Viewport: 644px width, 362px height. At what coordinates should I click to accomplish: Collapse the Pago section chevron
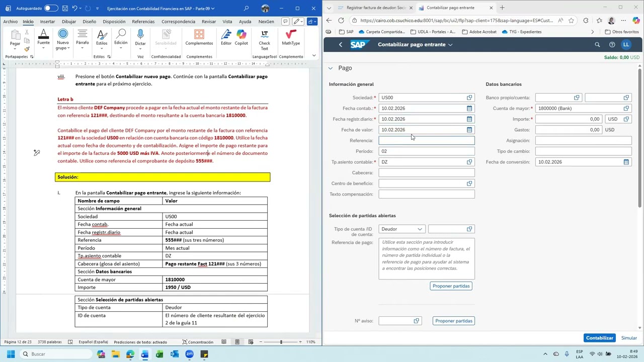coord(331,68)
